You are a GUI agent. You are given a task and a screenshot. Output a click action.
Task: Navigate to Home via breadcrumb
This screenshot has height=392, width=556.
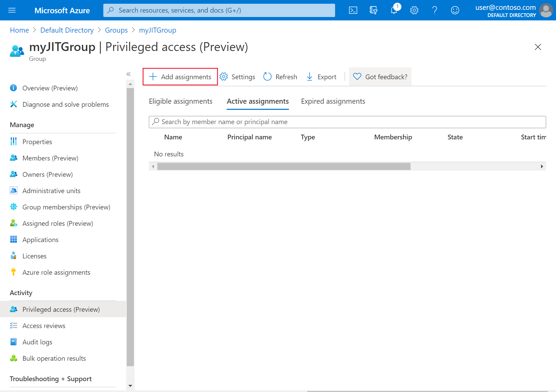point(19,30)
